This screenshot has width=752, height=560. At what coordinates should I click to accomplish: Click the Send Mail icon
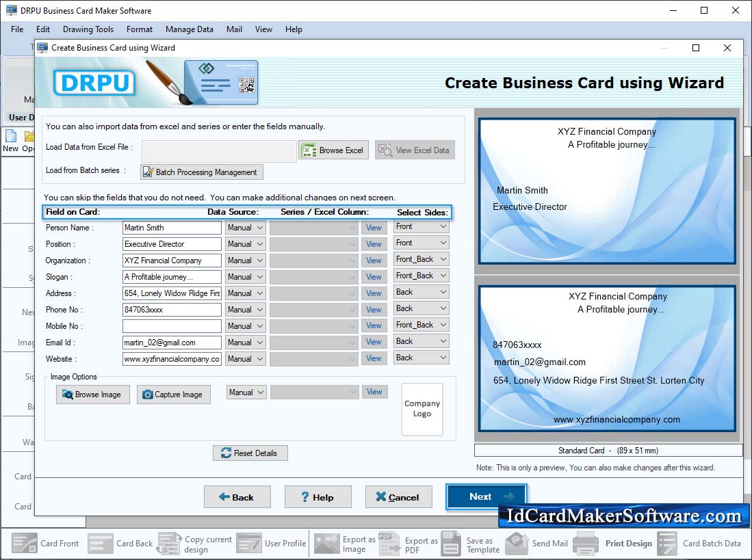coord(517,543)
